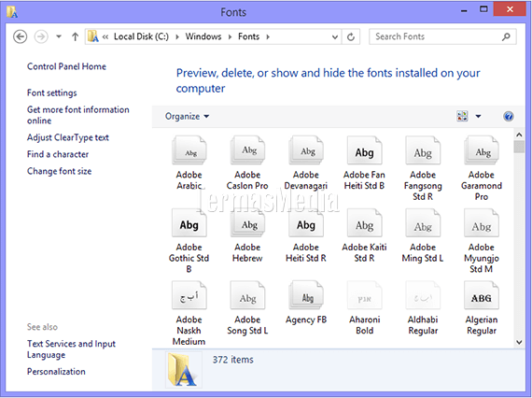Click the scrollbar up arrow
This screenshot has height=398, width=532.
[x=519, y=135]
